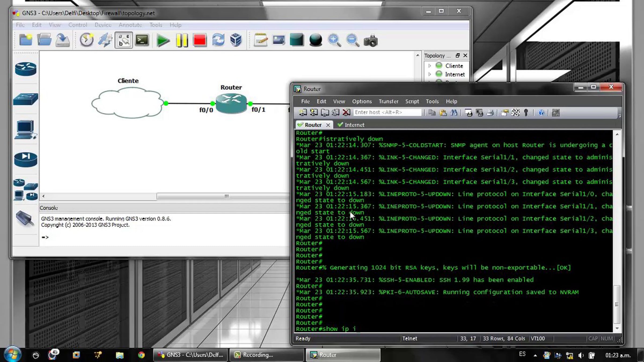The image size is (644, 362).
Task: Open the Annotate menu in GNS3
Action: 130,25
